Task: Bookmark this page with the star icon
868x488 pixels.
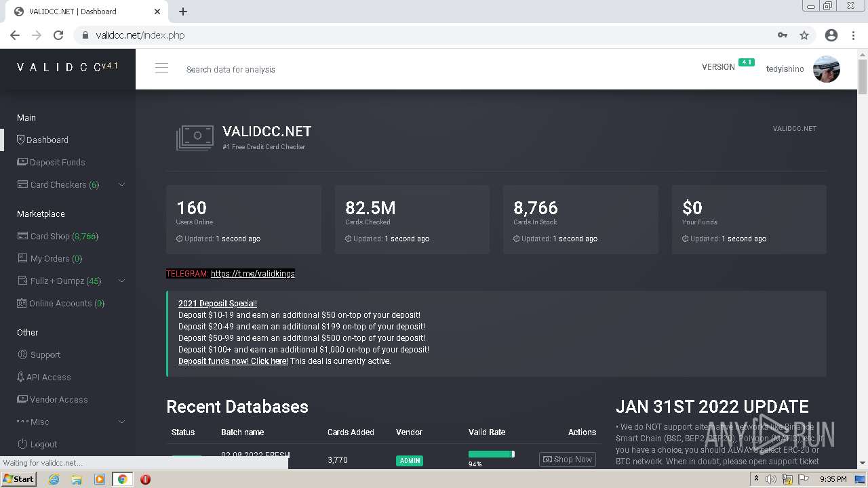Action: pyautogui.click(x=804, y=35)
